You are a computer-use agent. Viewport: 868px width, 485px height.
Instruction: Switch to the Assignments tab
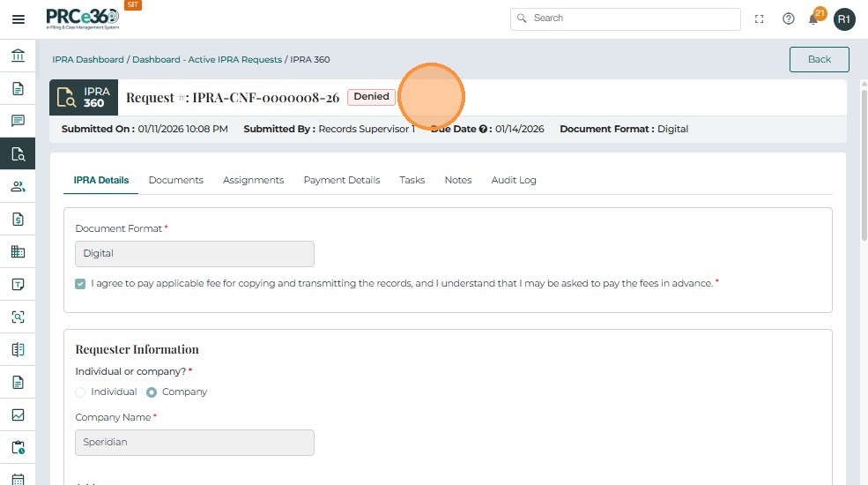click(253, 180)
